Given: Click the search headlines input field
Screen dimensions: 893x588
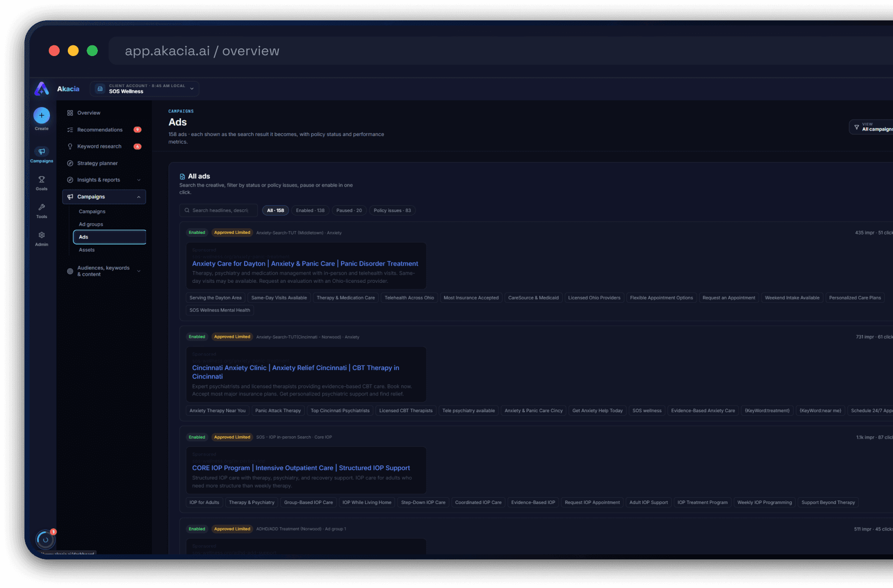Looking at the screenshot, I should 219,210.
